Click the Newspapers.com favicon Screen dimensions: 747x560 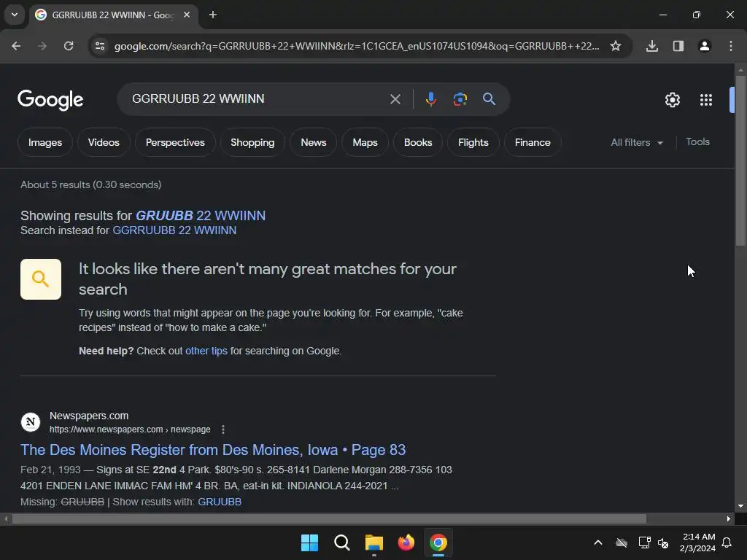click(x=31, y=422)
